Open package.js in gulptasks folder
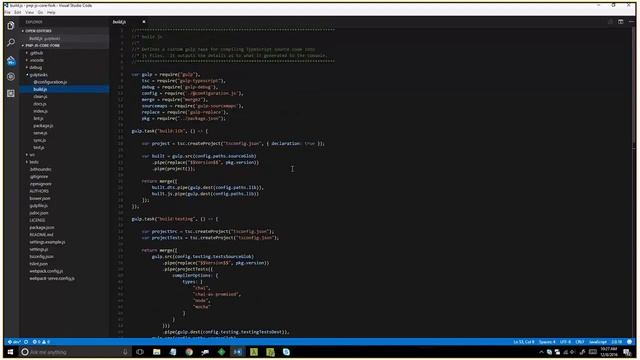Viewport: 640px width, 360px height. coord(43,126)
